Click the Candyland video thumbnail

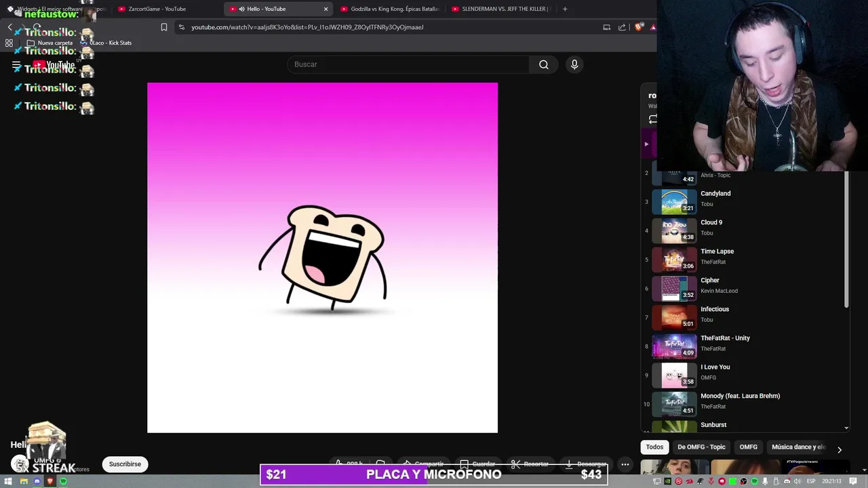(674, 201)
